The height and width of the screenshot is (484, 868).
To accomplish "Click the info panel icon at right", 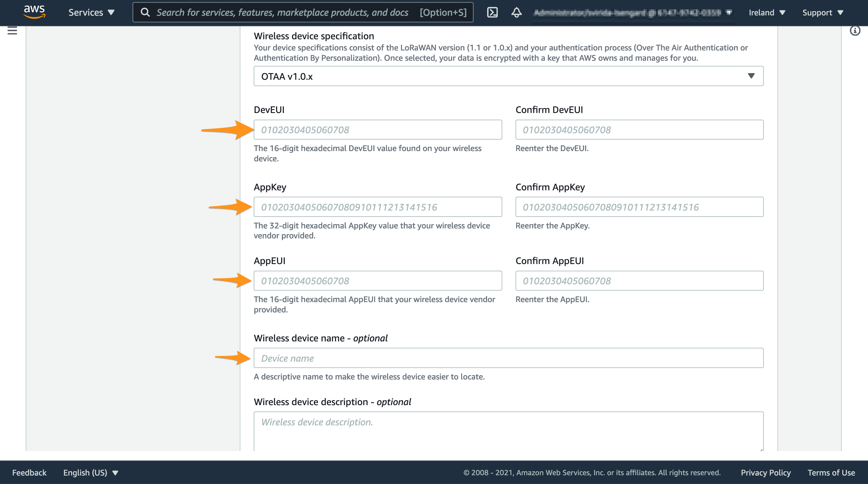I will coord(855,31).
